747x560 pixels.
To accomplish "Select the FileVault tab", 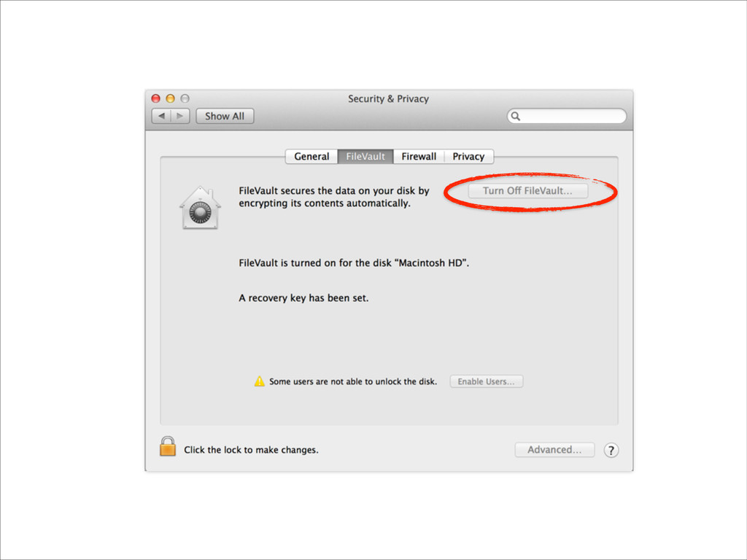I will click(365, 156).
